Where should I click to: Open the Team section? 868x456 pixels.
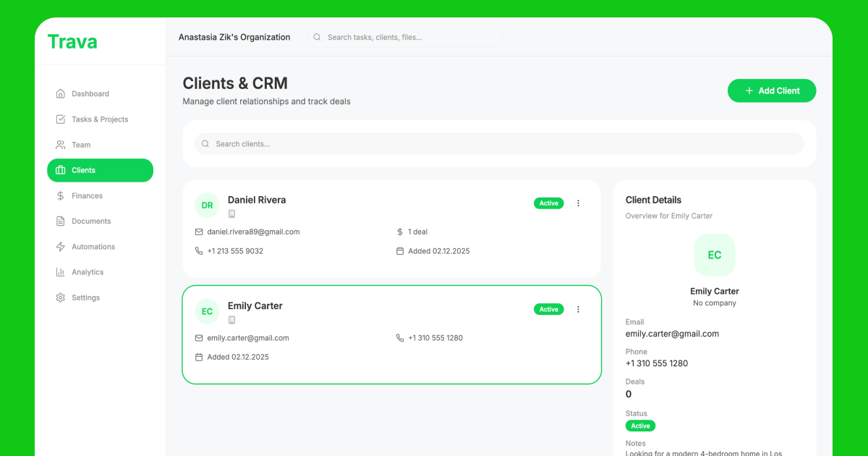click(100, 145)
